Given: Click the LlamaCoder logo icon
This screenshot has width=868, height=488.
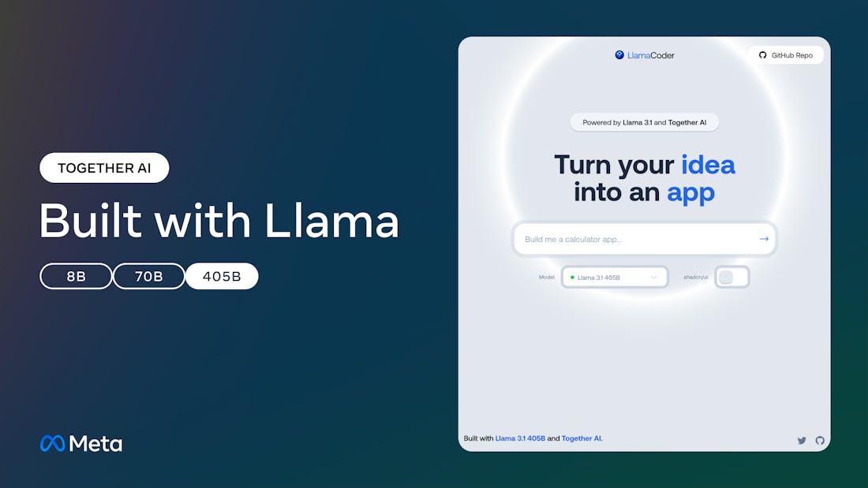Looking at the screenshot, I should pos(619,54).
